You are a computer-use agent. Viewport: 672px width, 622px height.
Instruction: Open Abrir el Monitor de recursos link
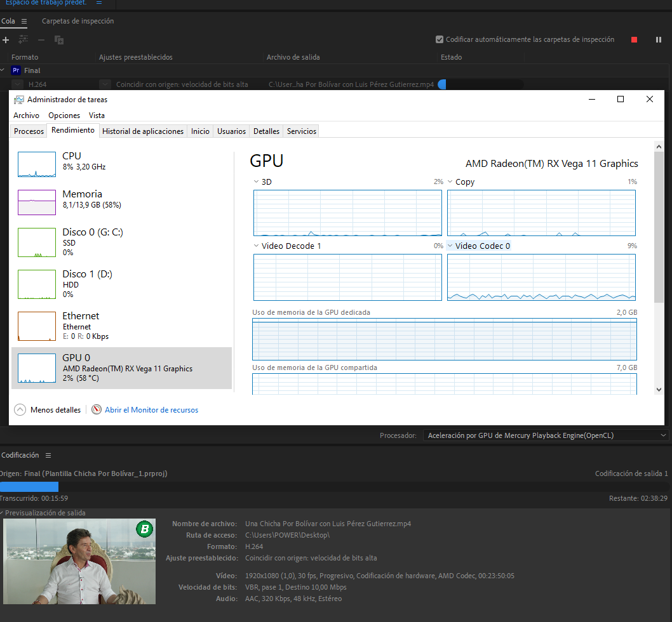151,410
